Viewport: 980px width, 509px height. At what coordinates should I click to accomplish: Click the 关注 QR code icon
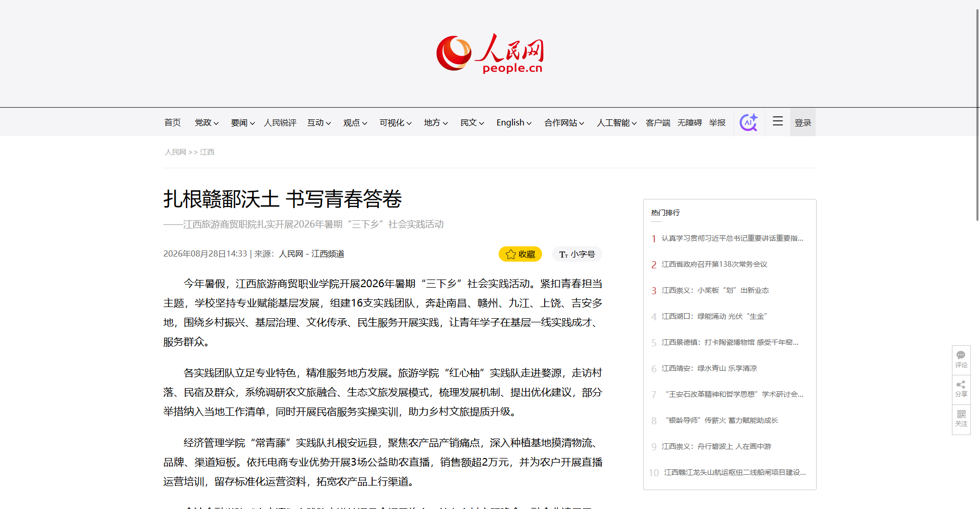(961, 419)
